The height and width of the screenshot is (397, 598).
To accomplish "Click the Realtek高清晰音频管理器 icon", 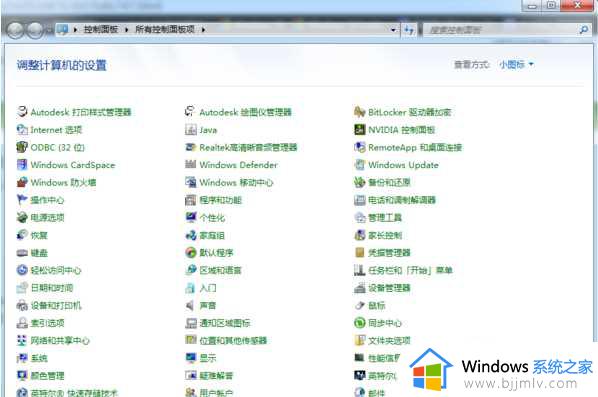I will [190, 147].
